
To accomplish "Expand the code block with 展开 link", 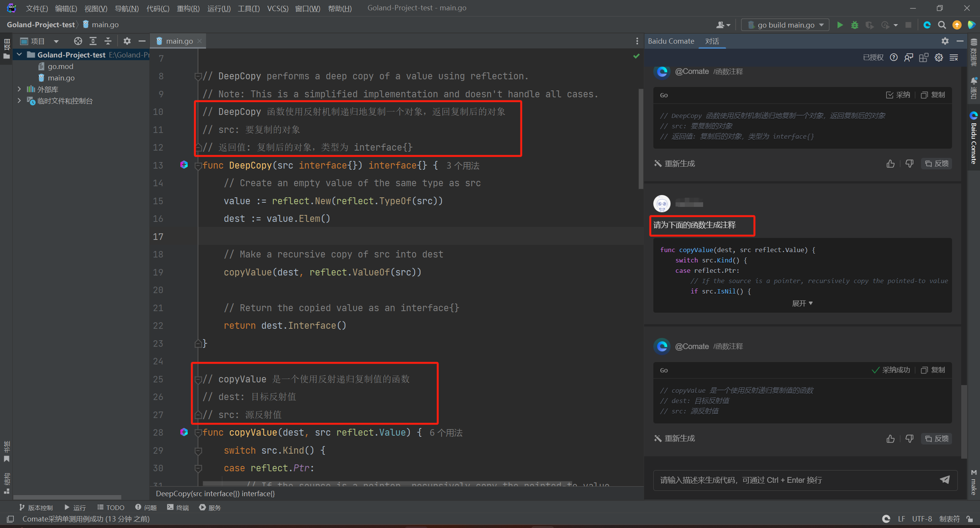I will click(x=802, y=303).
